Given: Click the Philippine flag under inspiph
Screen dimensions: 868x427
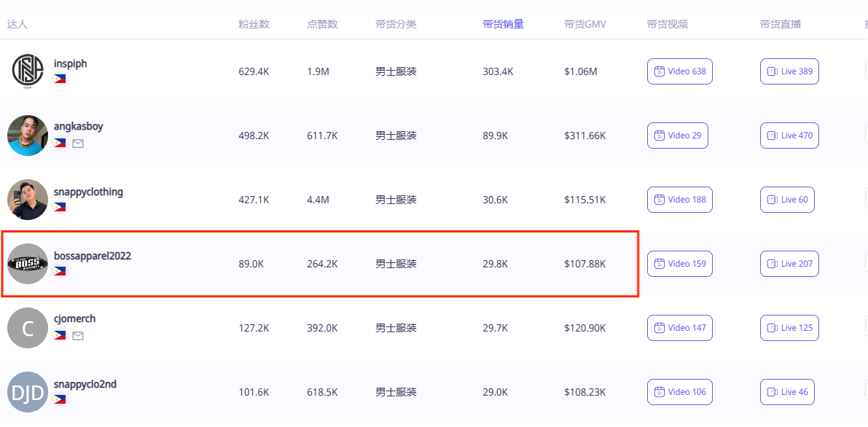Looking at the screenshot, I should (x=60, y=79).
